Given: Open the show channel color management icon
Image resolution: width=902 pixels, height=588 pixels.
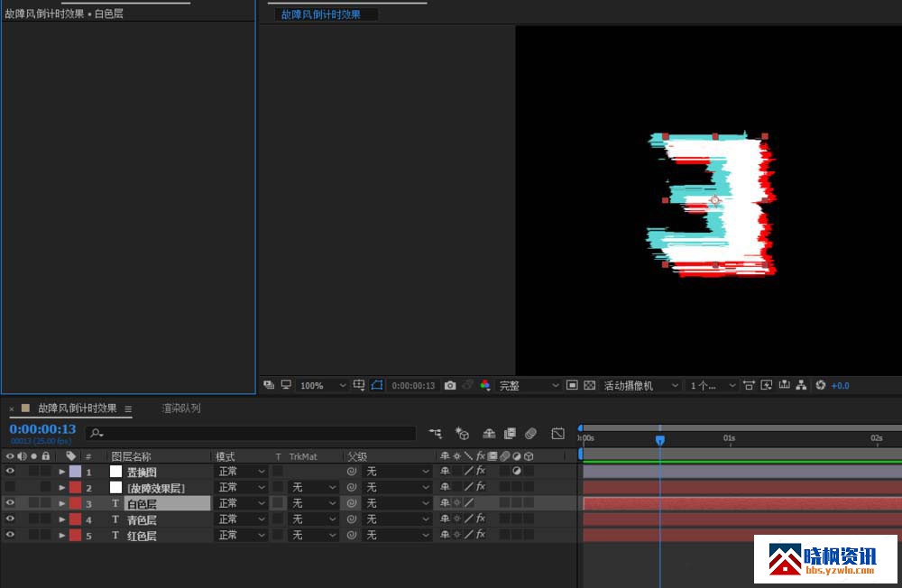Looking at the screenshot, I should pyautogui.click(x=485, y=385).
